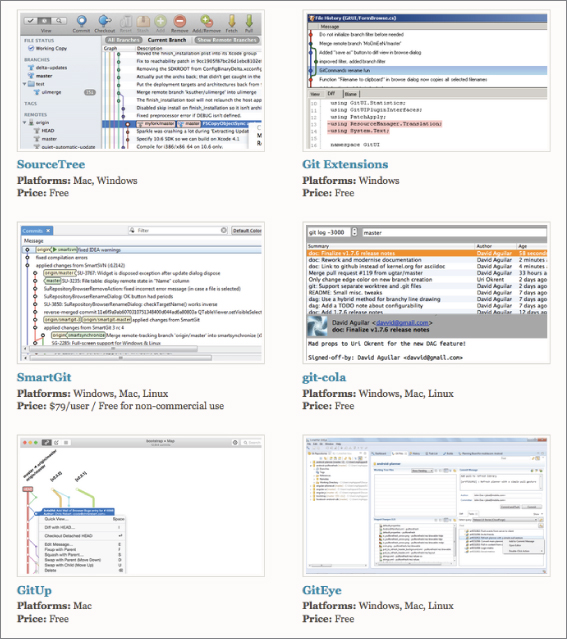Click the Reset icon in SourceTree toolbar
567x639 pixels.
pyautogui.click(x=126, y=21)
